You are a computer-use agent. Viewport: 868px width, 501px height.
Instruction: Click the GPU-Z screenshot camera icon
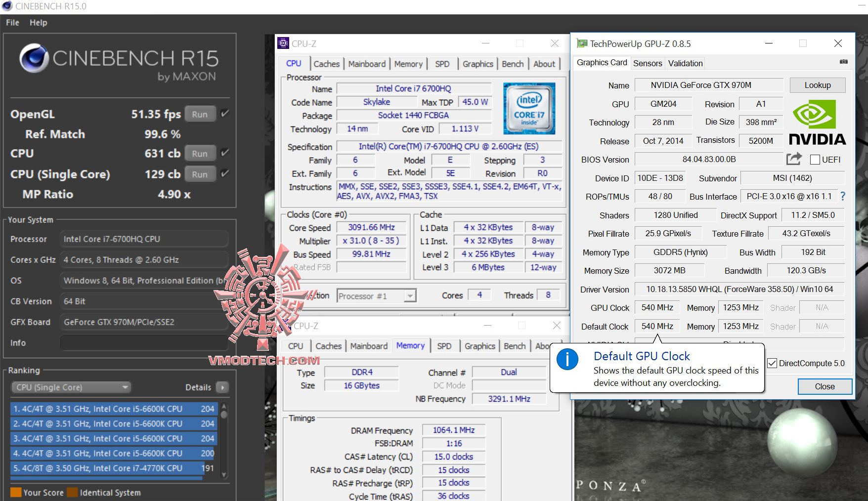coord(843,62)
